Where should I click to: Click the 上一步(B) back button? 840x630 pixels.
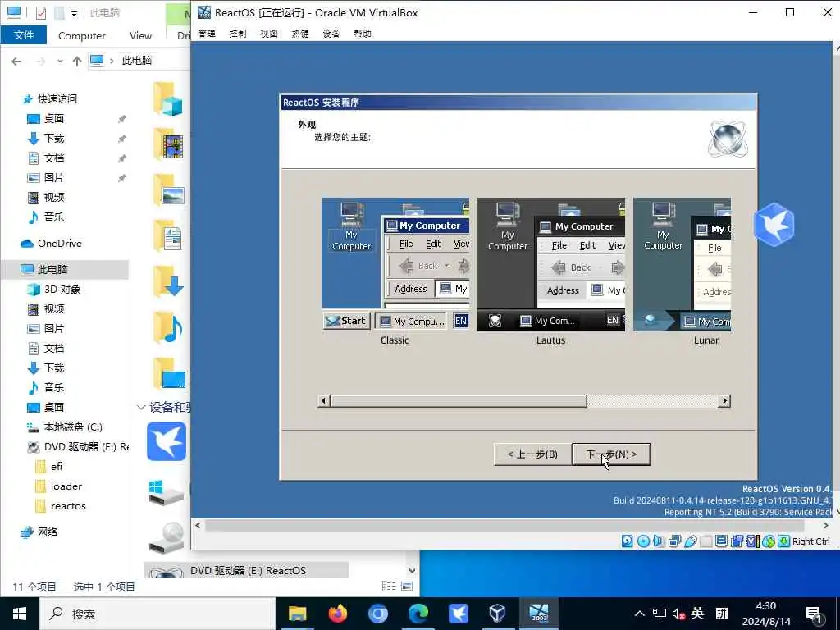click(x=532, y=454)
